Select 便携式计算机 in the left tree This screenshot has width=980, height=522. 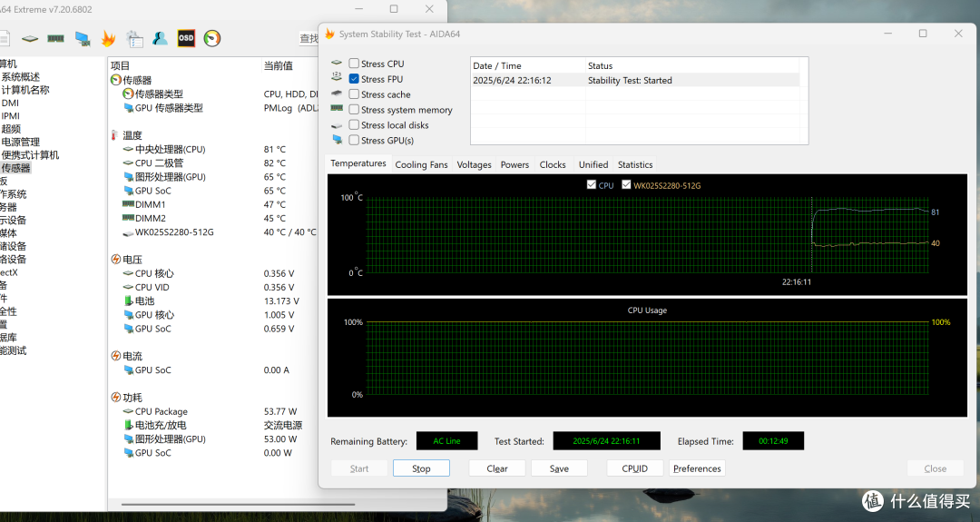[30, 155]
